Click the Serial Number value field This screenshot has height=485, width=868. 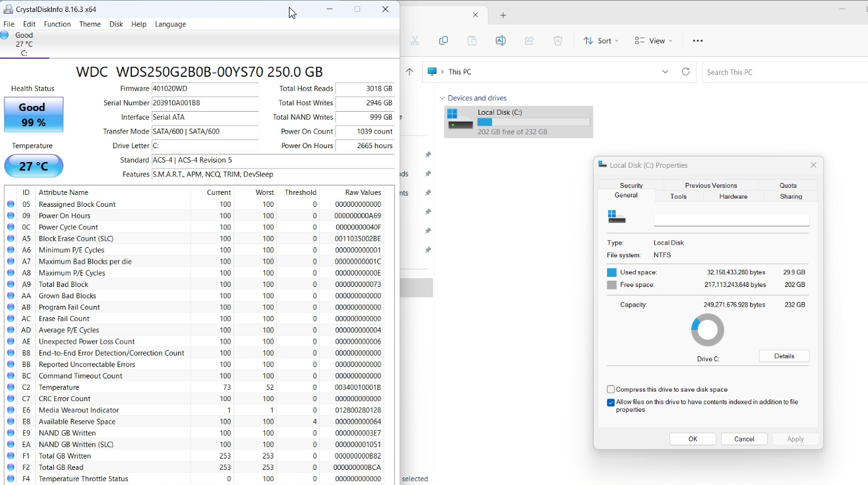point(205,103)
